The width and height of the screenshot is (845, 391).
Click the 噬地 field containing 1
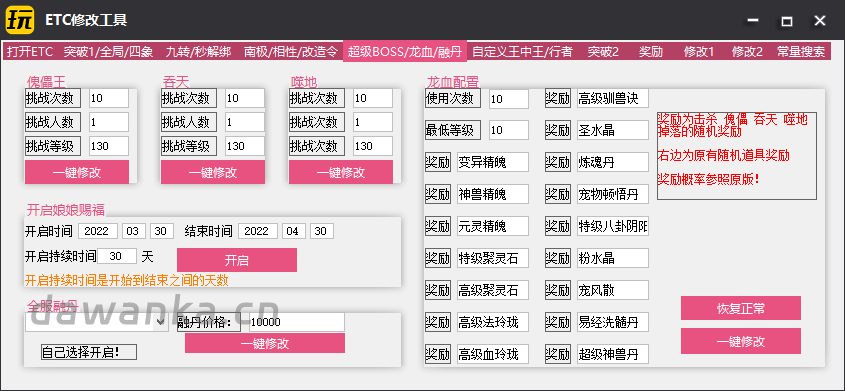[373, 122]
